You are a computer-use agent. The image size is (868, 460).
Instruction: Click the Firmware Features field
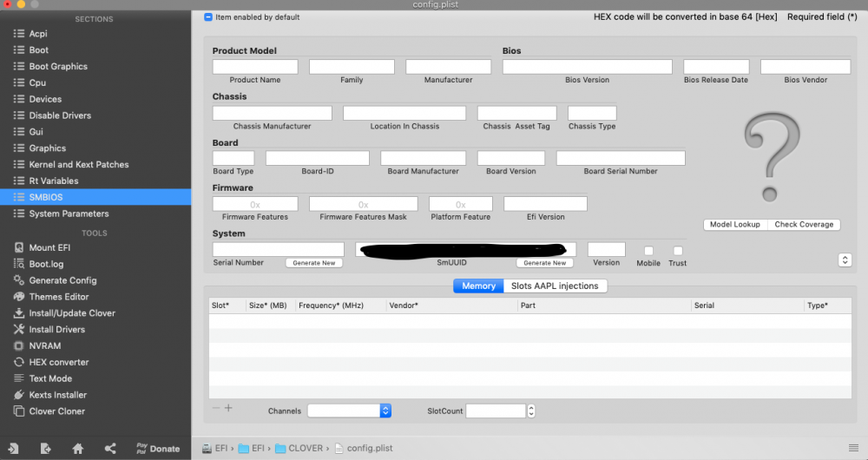pos(255,204)
